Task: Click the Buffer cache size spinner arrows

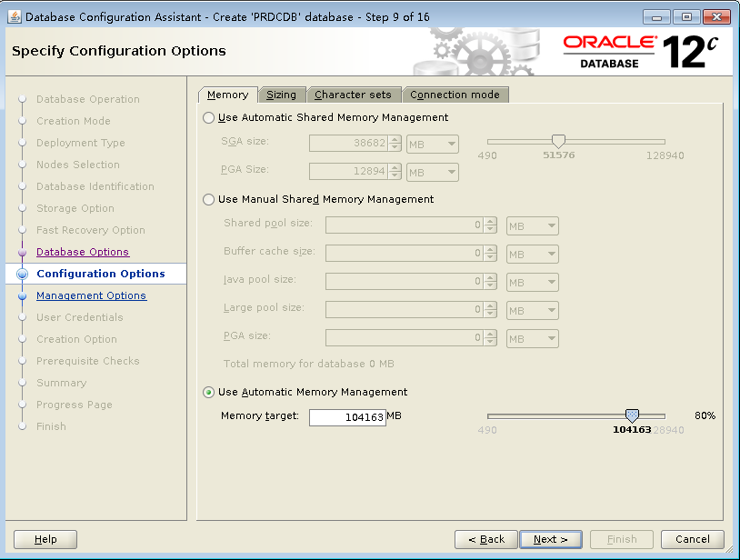Action: (x=490, y=254)
